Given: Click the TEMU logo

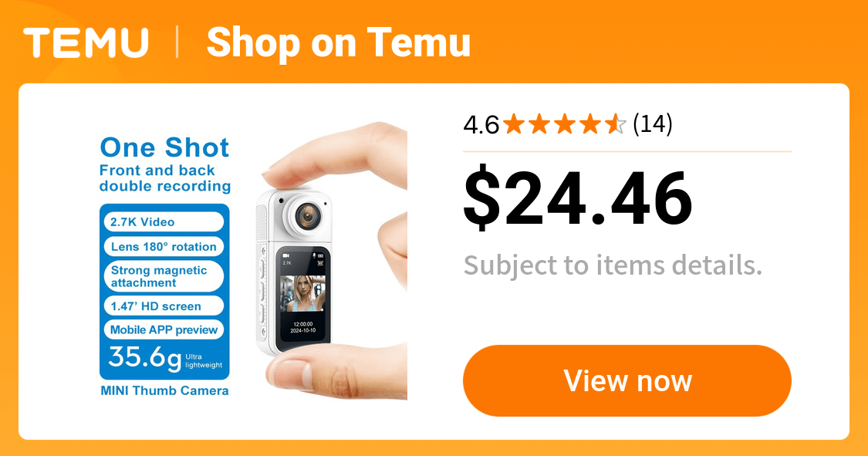Looking at the screenshot, I should 86,42.
